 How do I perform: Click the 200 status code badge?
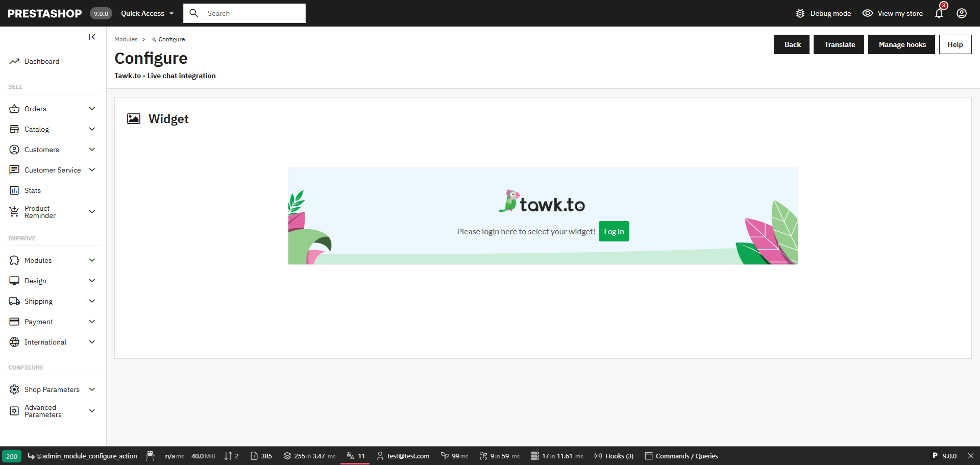(x=12, y=456)
